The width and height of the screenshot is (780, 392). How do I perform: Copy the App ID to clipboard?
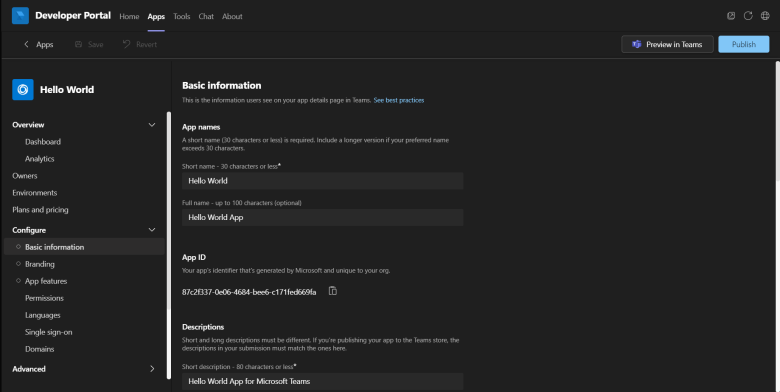click(x=333, y=291)
